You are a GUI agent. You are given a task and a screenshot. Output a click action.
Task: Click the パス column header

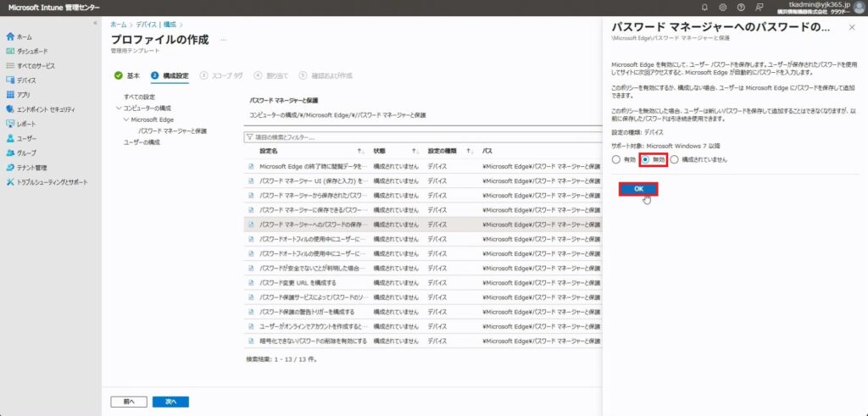point(487,151)
